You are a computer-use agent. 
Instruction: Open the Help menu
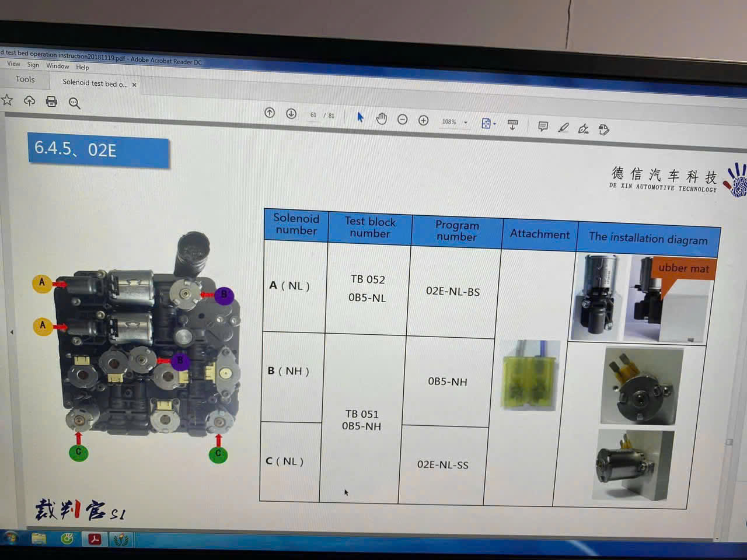coord(82,67)
